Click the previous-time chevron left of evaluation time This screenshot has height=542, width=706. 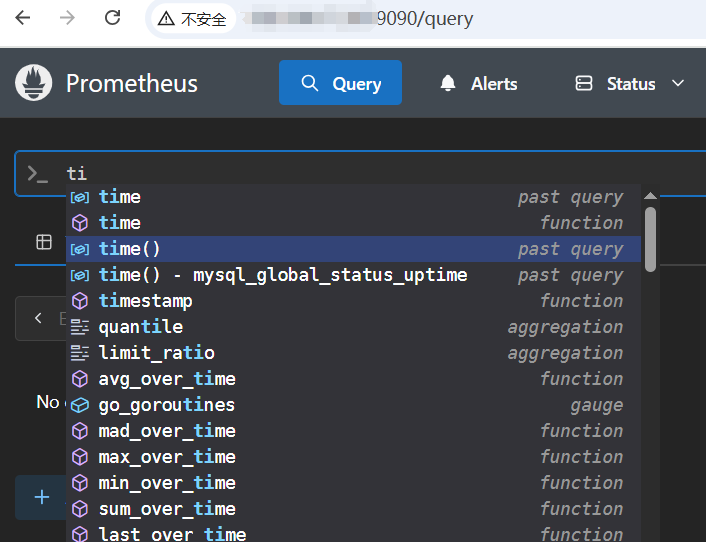38,318
